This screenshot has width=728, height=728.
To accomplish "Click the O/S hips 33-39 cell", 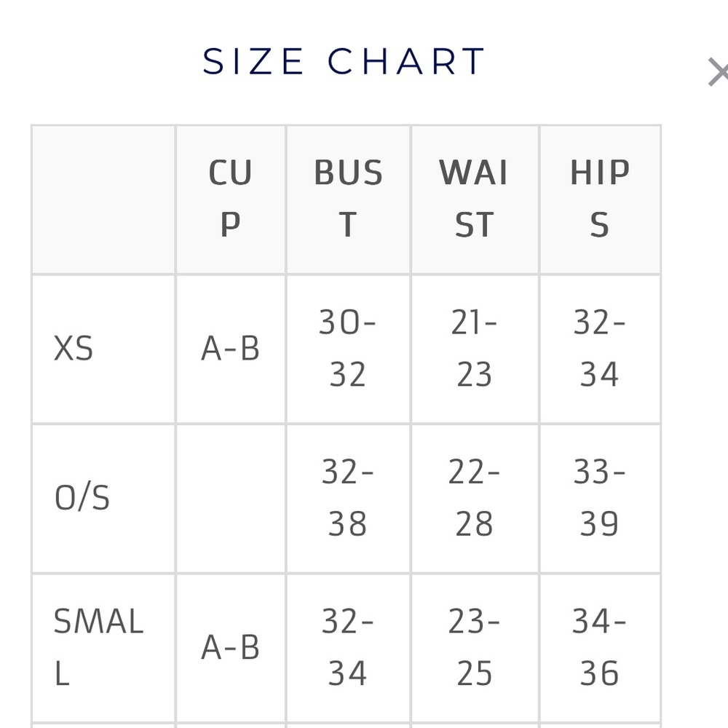I will [x=599, y=498].
